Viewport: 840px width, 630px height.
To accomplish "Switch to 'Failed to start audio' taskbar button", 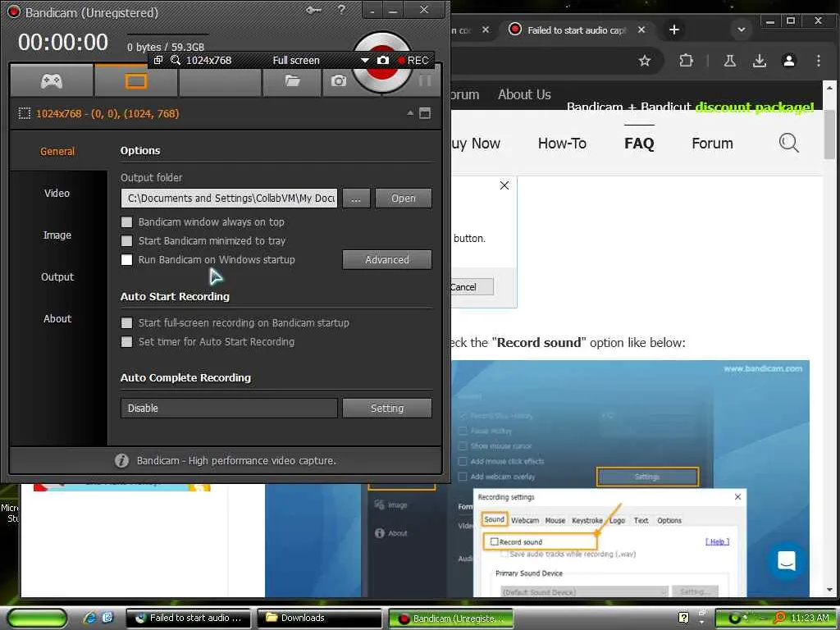I will tap(189, 618).
